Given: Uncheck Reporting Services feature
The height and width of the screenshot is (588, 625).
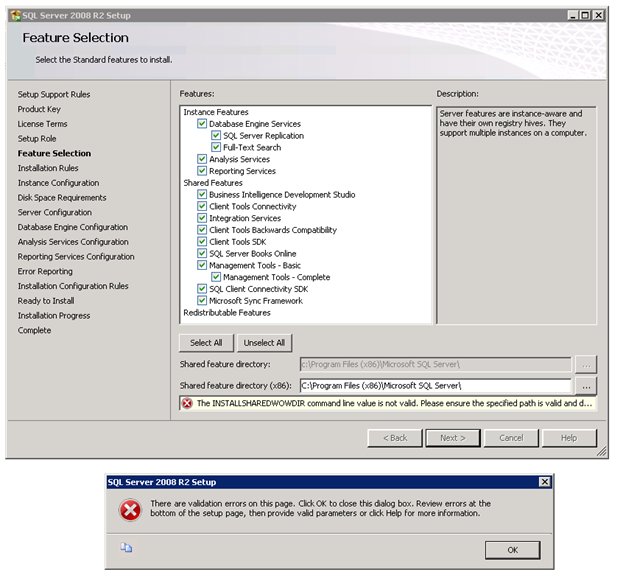Looking at the screenshot, I should click(x=202, y=171).
